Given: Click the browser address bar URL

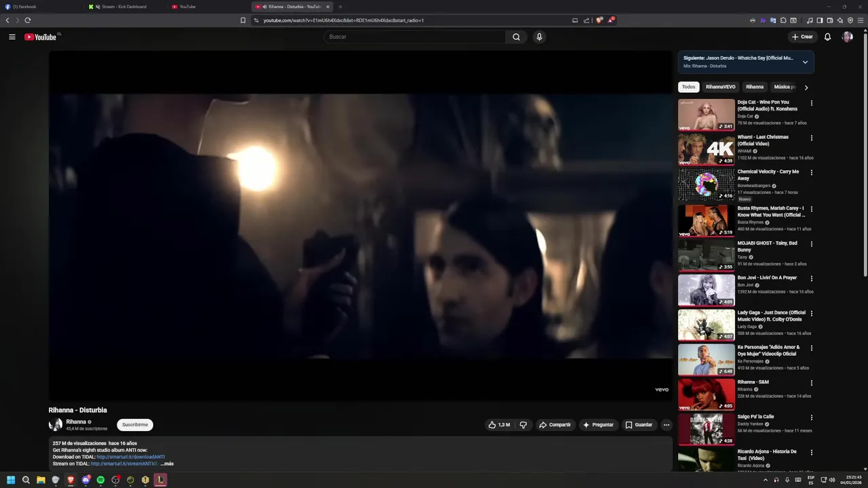Looking at the screenshot, I should pyautogui.click(x=343, y=20).
